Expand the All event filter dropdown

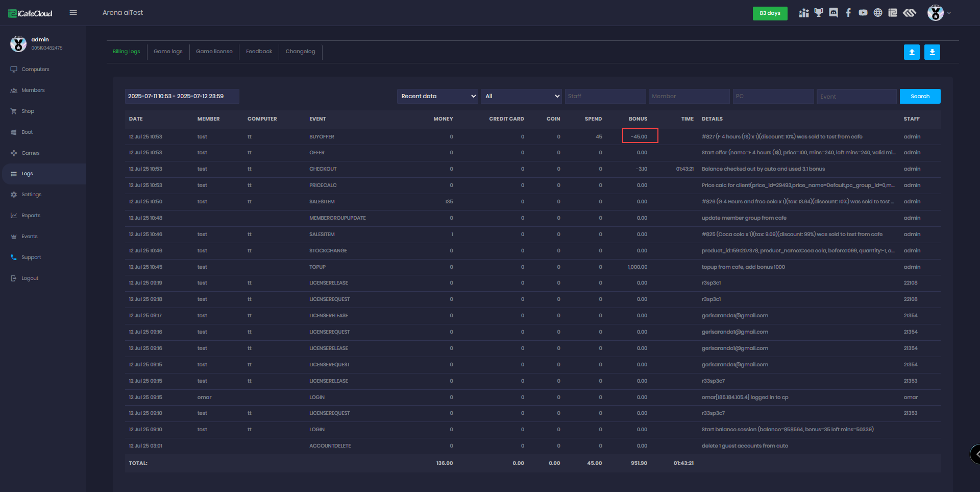click(x=521, y=96)
